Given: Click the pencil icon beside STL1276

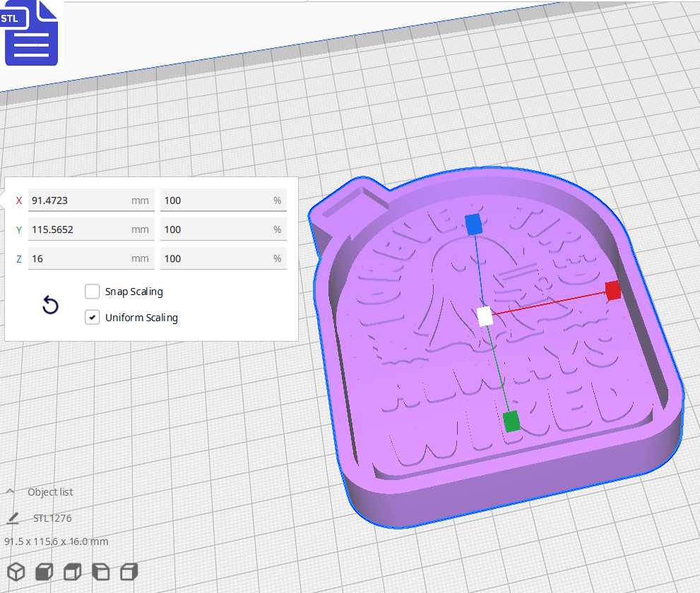Looking at the screenshot, I should pos(11,517).
